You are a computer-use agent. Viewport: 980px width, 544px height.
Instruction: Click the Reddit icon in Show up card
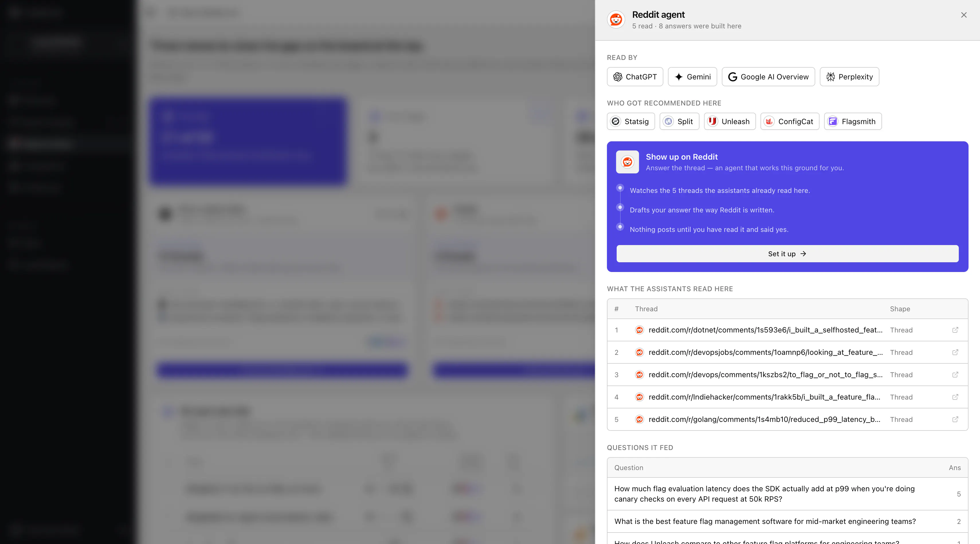click(x=627, y=162)
